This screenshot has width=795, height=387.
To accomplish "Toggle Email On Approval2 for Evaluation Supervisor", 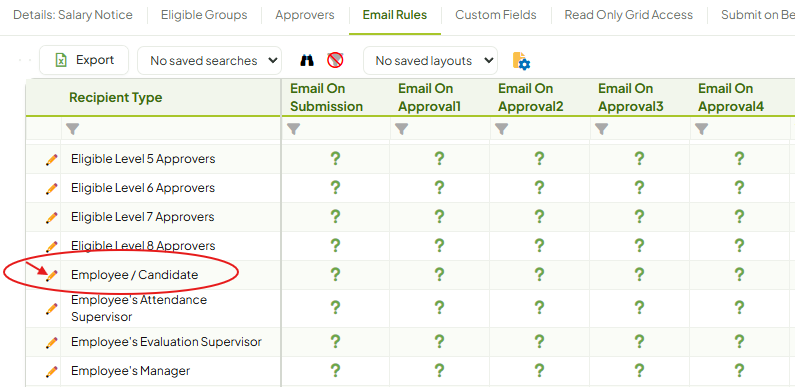I will [539, 342].
